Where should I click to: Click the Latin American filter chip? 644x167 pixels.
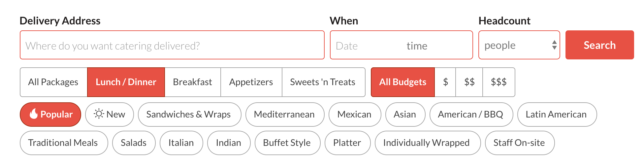tap(556, 115)
